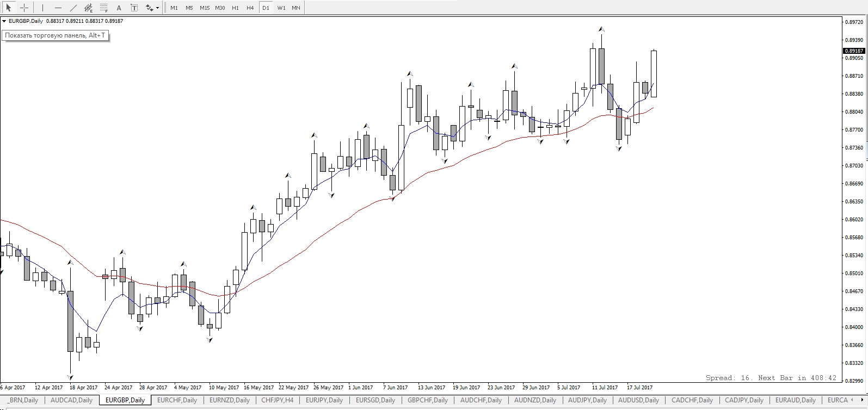Click the 18 Apr 2017 date label
Viewport: 868px width, 410px height.
click(83, 388)
